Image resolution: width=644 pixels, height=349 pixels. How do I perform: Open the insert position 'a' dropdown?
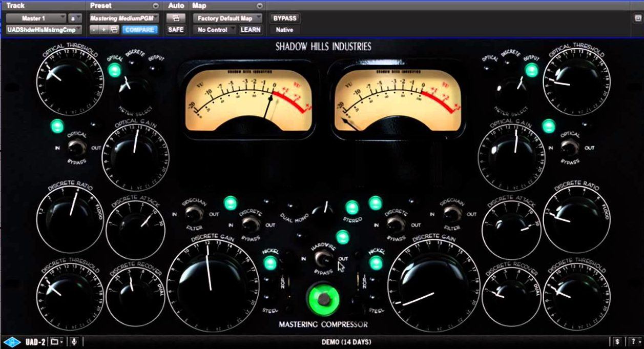(x=75, y=18)
